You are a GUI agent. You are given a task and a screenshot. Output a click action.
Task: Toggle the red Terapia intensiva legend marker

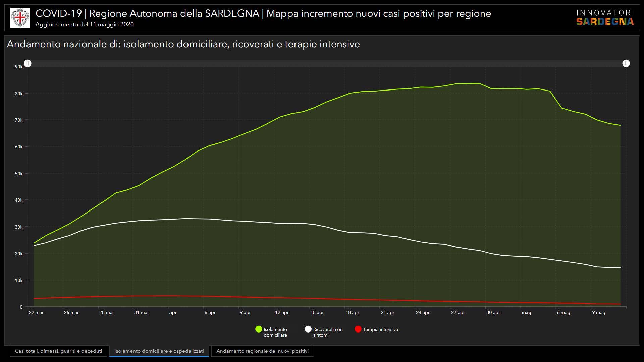pos(358,329)
